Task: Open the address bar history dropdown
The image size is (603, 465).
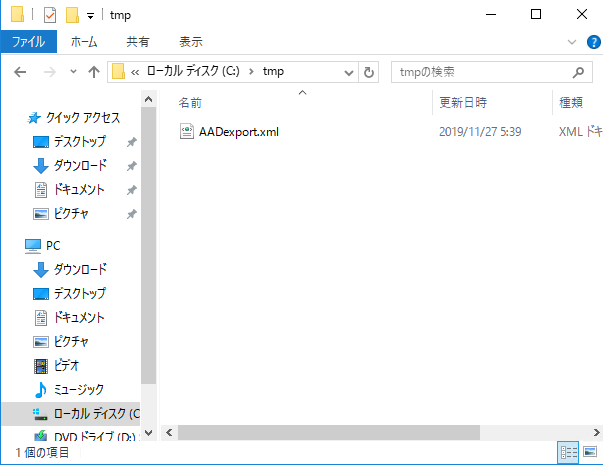Action: (x=349, y=72)
